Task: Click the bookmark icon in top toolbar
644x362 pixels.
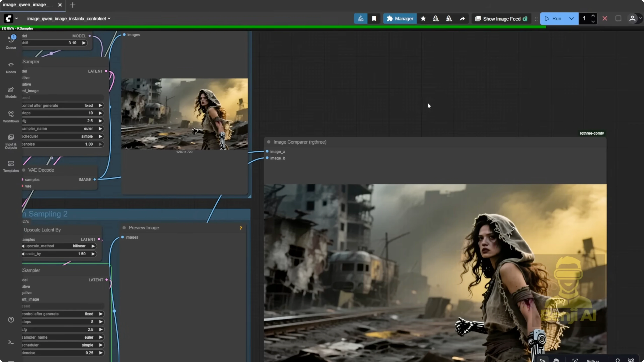Action: [x=374, y=19]
